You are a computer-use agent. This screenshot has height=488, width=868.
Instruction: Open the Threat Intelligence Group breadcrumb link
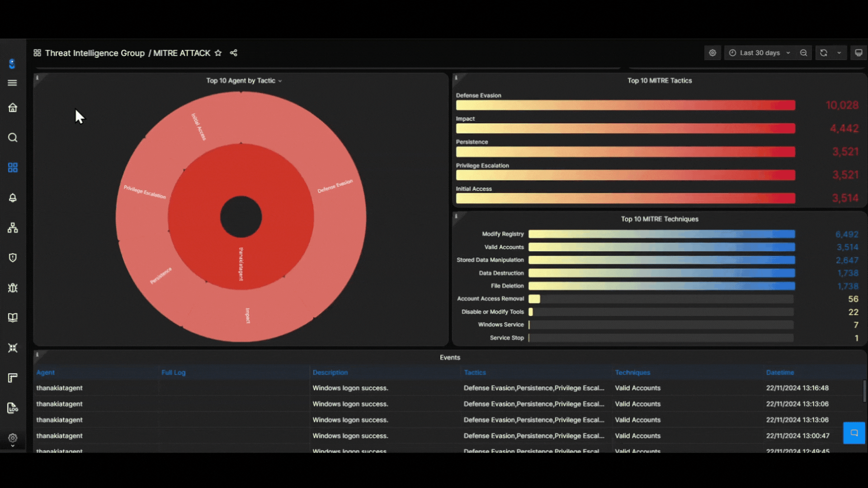click(x=95, y=53)
